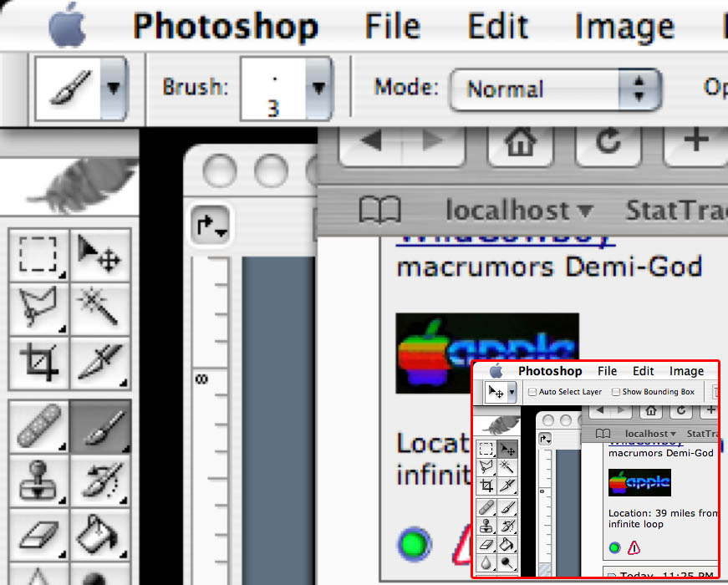Viewport: 728px width, 585px height.
Task: Click the large Safari Back arrow button
Action: [370, 141]
